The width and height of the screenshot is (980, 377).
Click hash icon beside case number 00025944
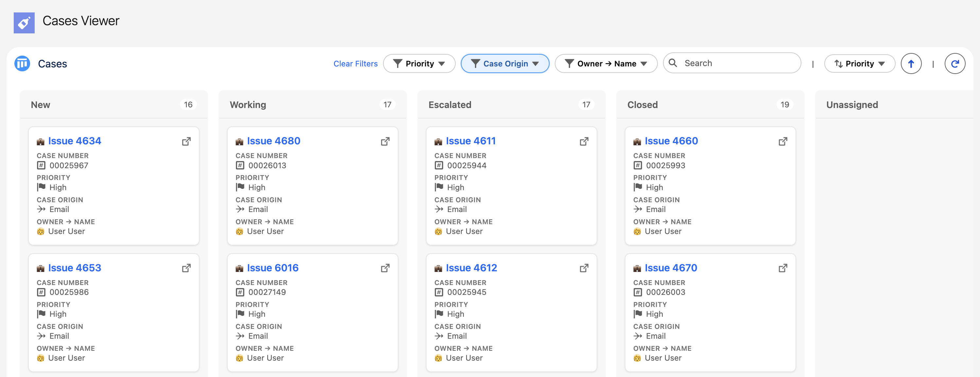tap(439, 166)
